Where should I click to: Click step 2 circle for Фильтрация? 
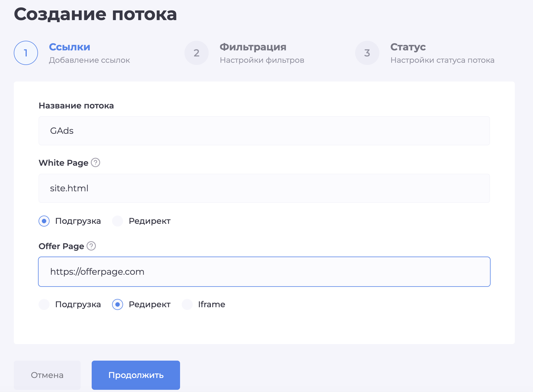pyautogui.click(x=196, y=53)
